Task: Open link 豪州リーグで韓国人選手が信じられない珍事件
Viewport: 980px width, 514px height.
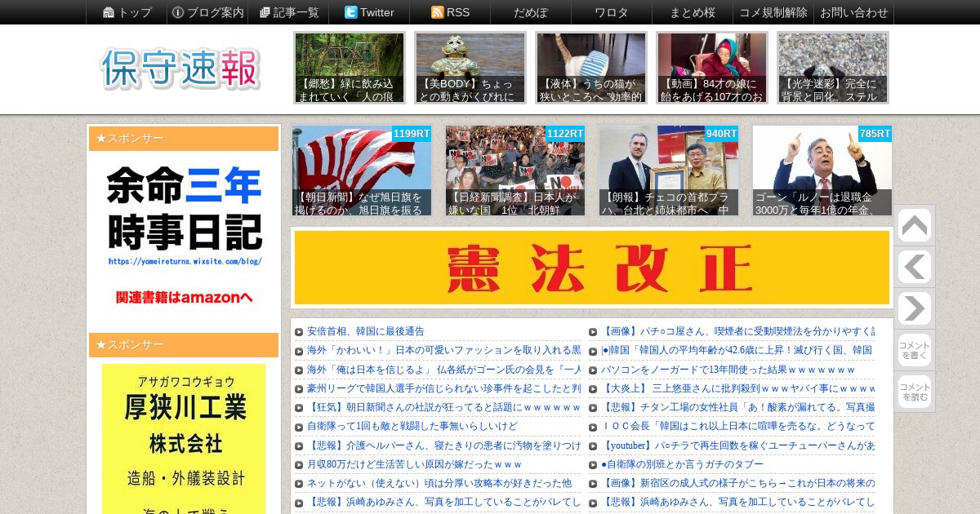Action: pyautogui.click(x=443, y=388)
